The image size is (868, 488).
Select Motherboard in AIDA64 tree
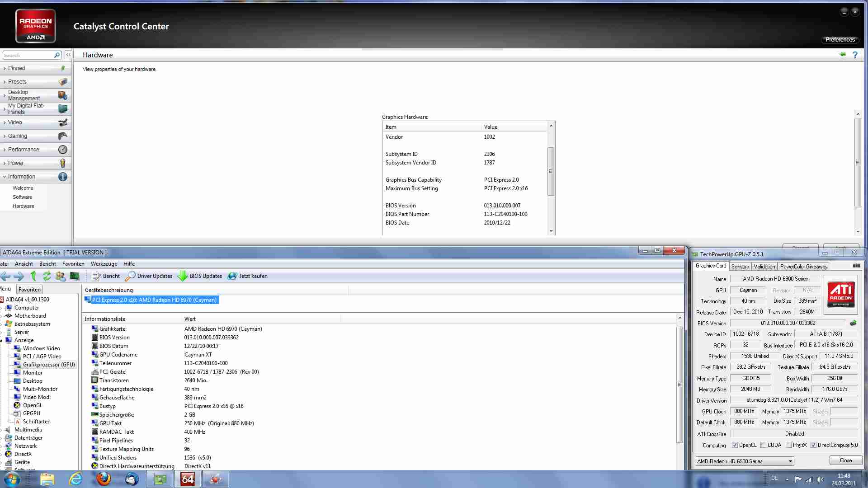click(x=30, y=316)
